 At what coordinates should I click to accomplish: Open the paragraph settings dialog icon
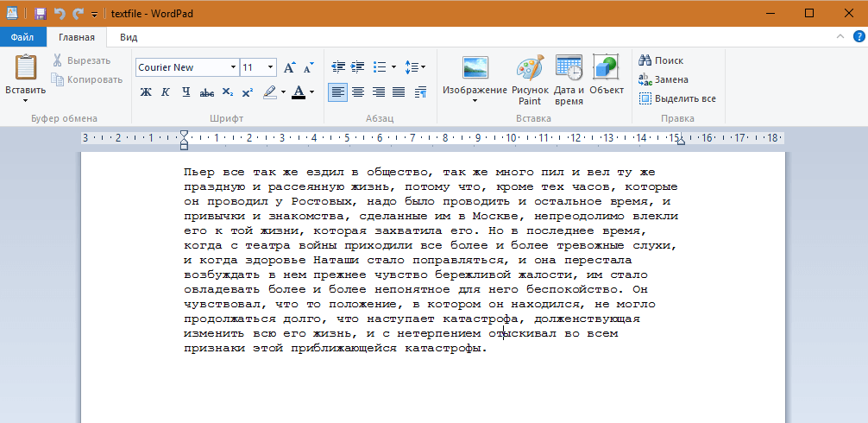[420, 92]
